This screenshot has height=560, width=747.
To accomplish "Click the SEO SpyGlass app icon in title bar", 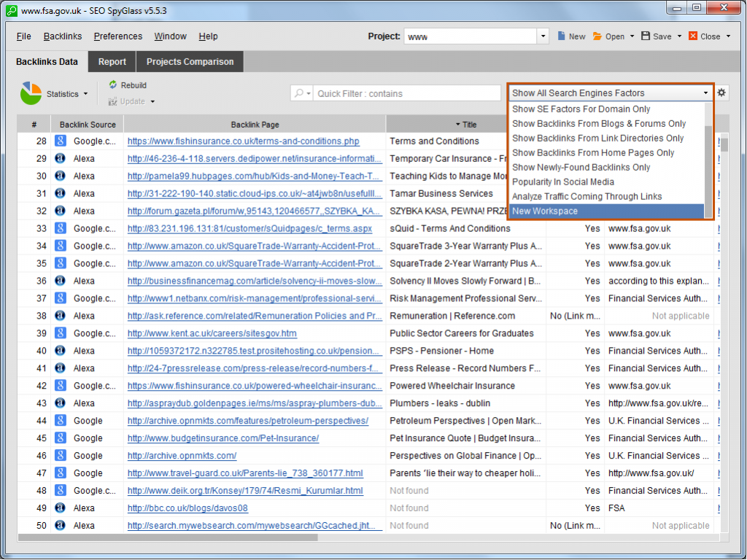I will click(x=11, y=10).
